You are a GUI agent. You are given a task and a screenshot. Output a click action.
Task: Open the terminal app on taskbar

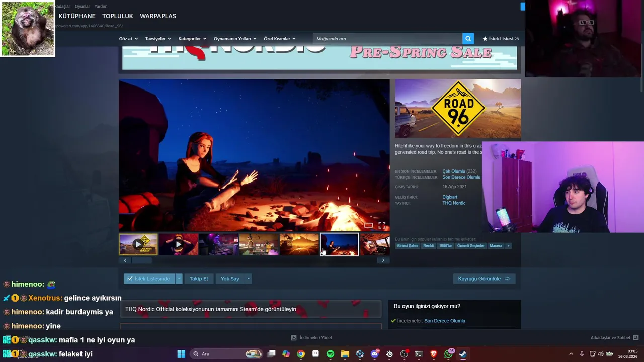pos(419,354)
